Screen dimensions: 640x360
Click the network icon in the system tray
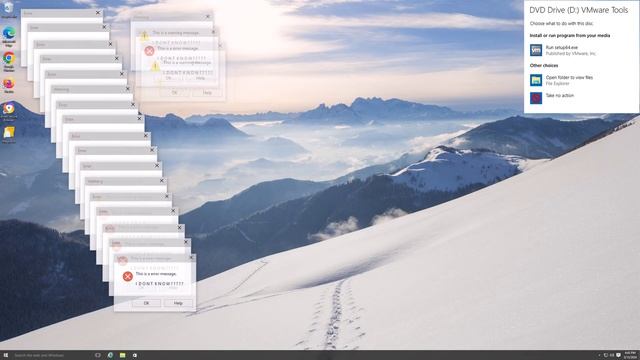tap(606, 355)
